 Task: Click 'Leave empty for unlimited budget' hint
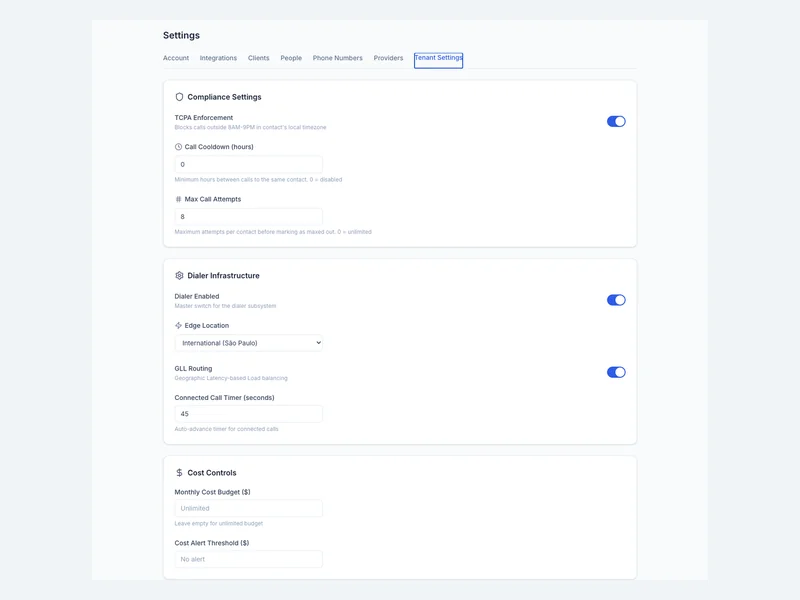pyautogui.click(x=219, y=523)
